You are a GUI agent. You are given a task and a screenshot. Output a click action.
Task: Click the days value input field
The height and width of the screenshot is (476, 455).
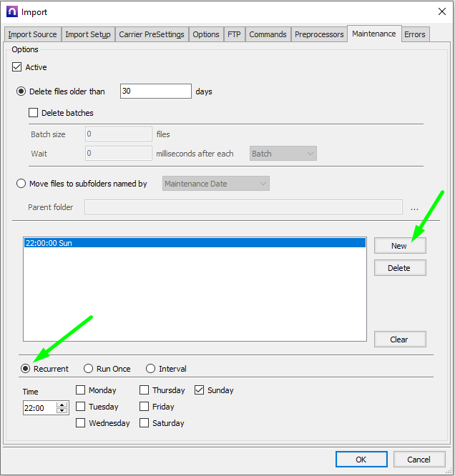point(155,91)
